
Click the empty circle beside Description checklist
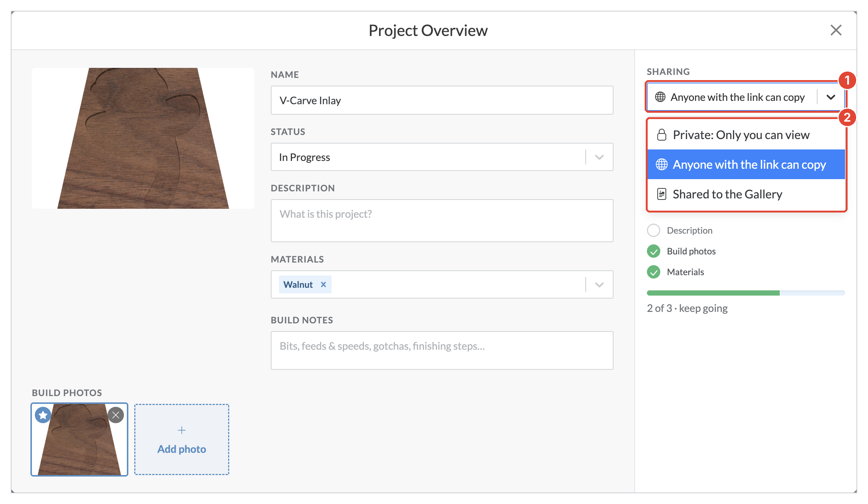click(x=654, y=230)
